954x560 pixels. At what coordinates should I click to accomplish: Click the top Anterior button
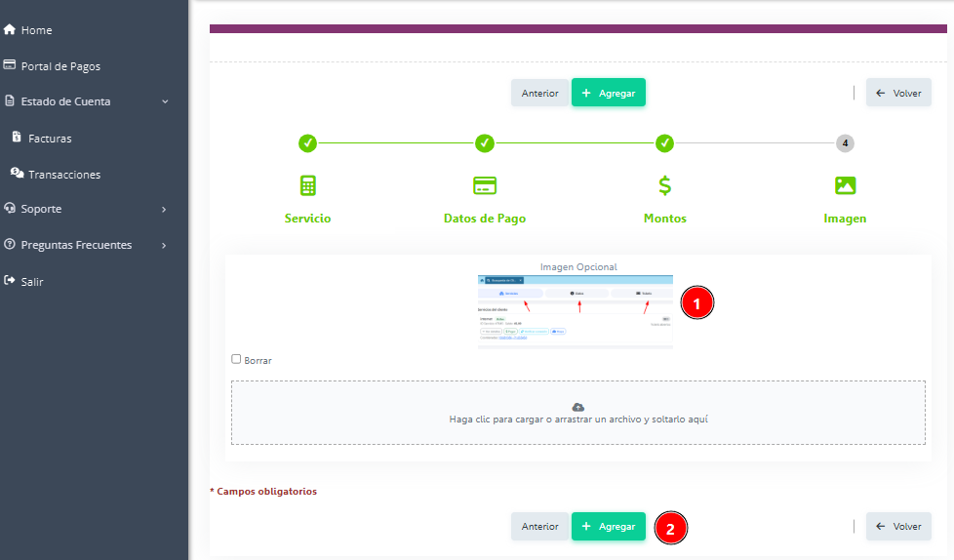pos(539,94)
